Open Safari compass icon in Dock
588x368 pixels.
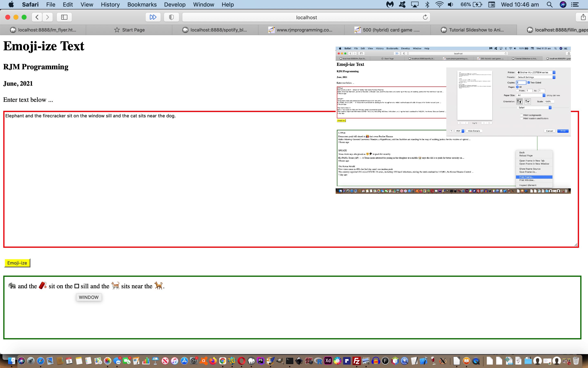[x=40, y=361]
